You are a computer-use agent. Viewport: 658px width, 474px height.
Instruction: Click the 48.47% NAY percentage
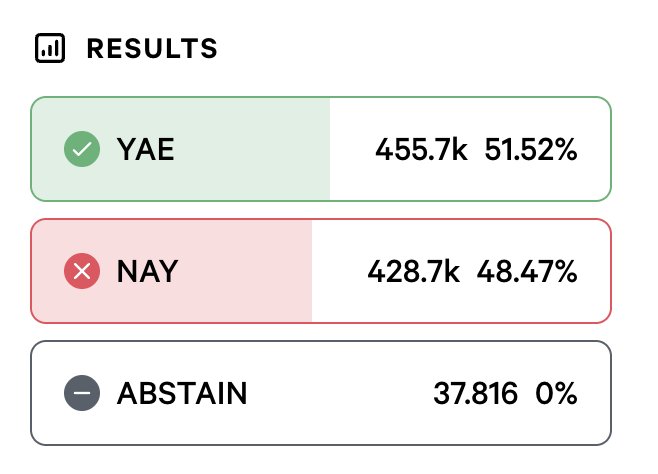pyautogui.click(x=527, y=271)
